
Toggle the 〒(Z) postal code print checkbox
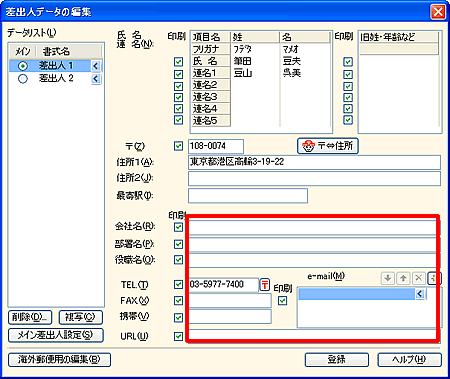pos(179,146)
